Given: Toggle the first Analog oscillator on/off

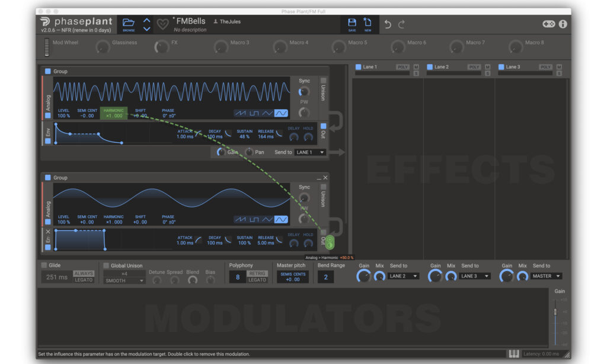Looking at the screenshot, I should point(48,116).
